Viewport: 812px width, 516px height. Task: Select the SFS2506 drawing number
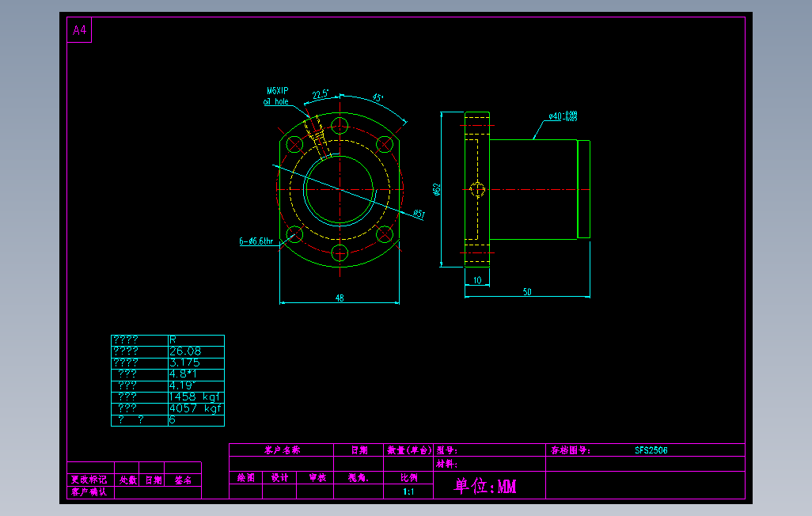click(651, 450)
